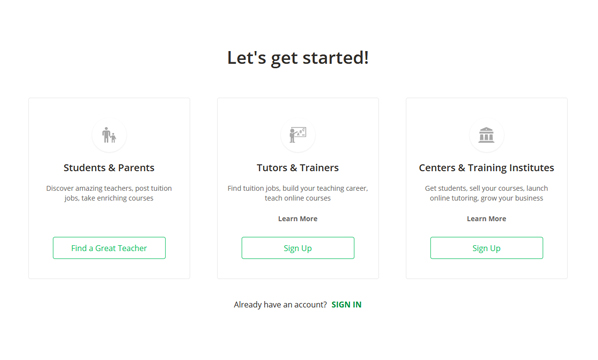598x360 pixels.
Task: Sign up as a training institute
Action: pos(487,248)
